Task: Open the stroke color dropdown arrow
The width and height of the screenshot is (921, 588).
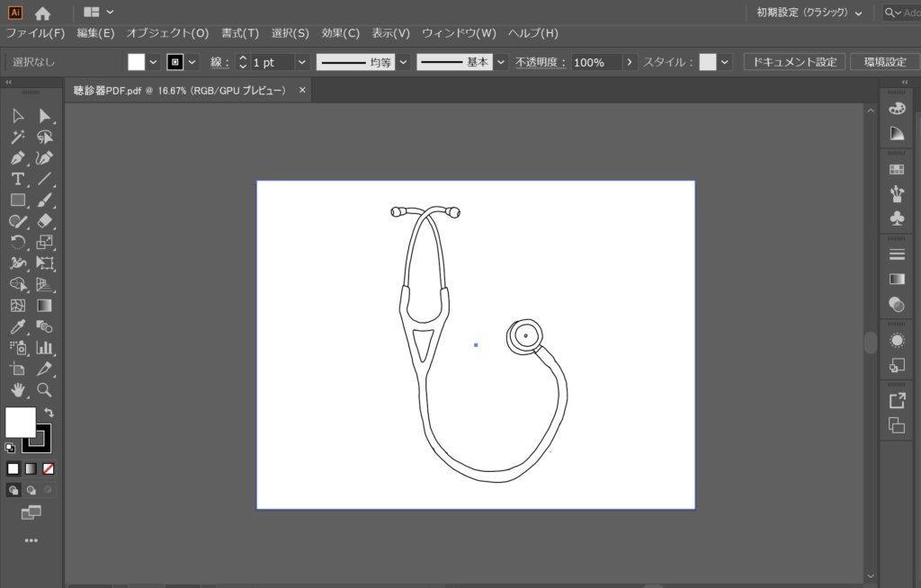Action: click(x=192, y=62)
